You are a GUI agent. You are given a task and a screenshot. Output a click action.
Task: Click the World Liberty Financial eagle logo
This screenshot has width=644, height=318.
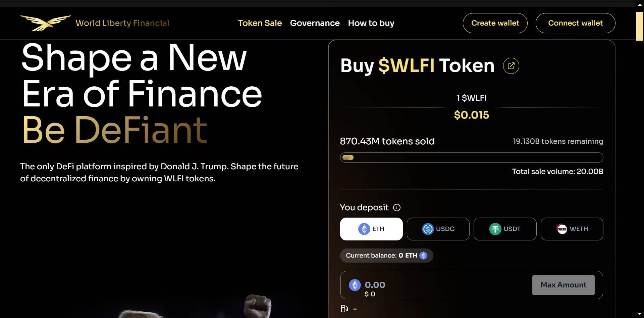coord(46,22)
